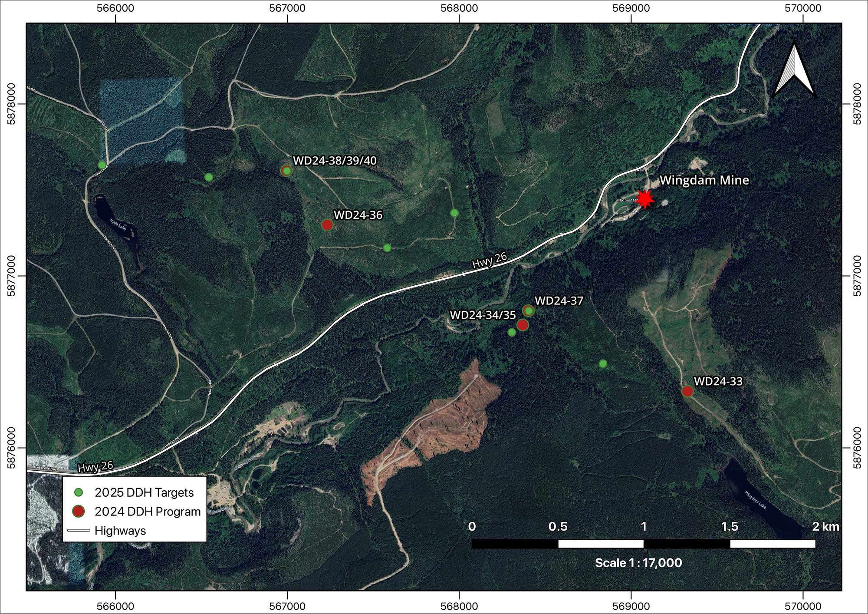Click the green target marker southwest of WD24-34/35
The width and height of the screenshot is (868, 614).
coord(512,332)
